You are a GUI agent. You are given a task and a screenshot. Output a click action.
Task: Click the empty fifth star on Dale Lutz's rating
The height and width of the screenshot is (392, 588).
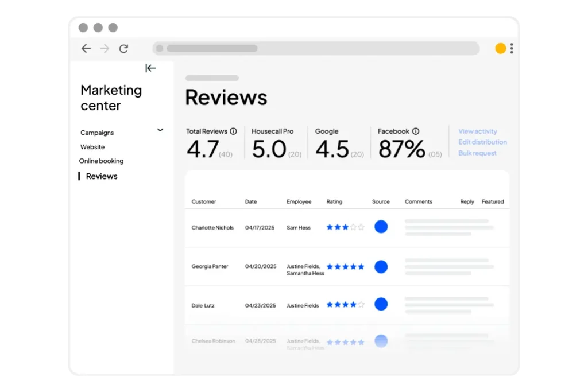(361, 304)
